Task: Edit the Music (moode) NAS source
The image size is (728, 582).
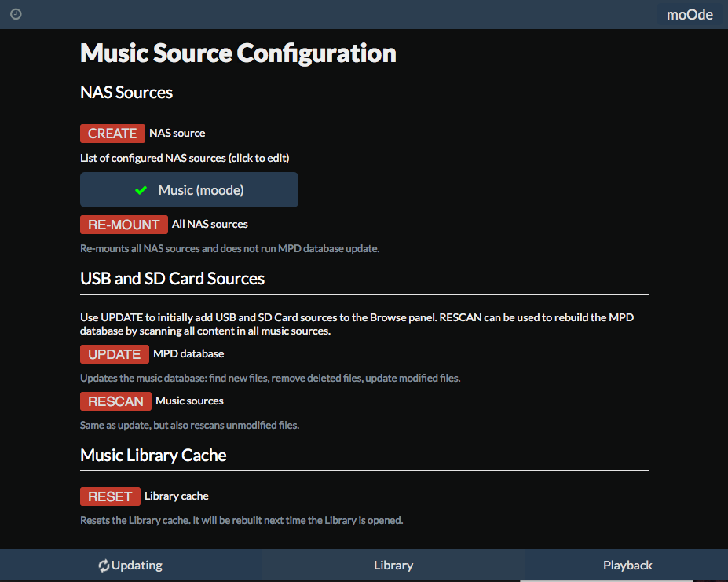Action: 189,189
